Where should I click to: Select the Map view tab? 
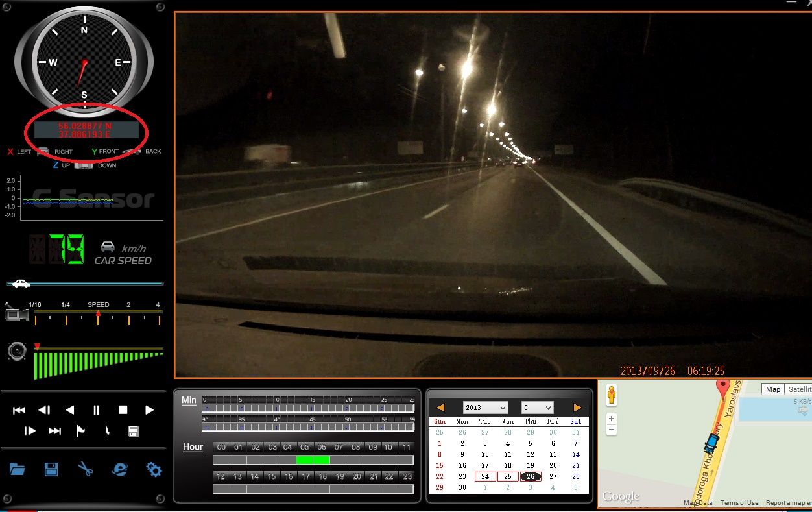(x=773, y=389)
